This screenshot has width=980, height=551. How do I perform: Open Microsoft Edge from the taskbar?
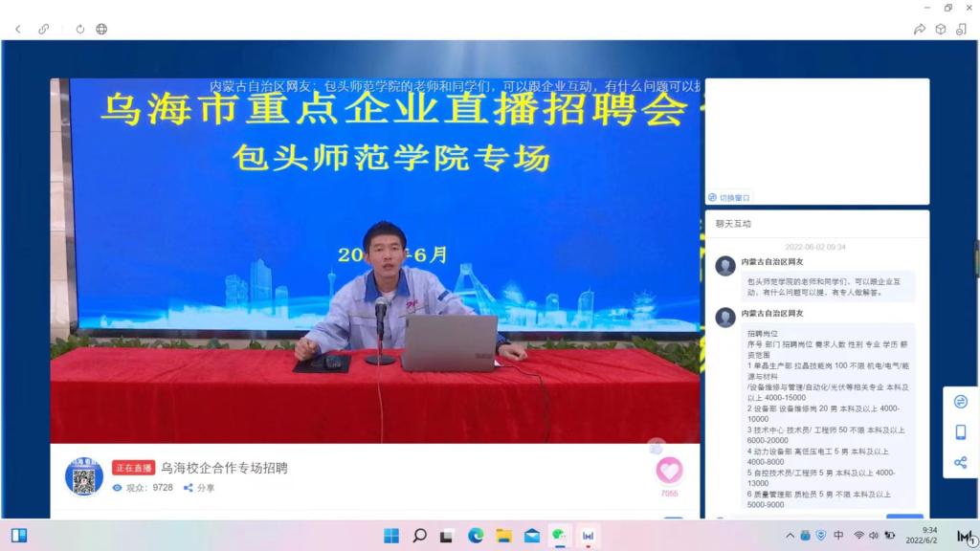coord(476,536)
